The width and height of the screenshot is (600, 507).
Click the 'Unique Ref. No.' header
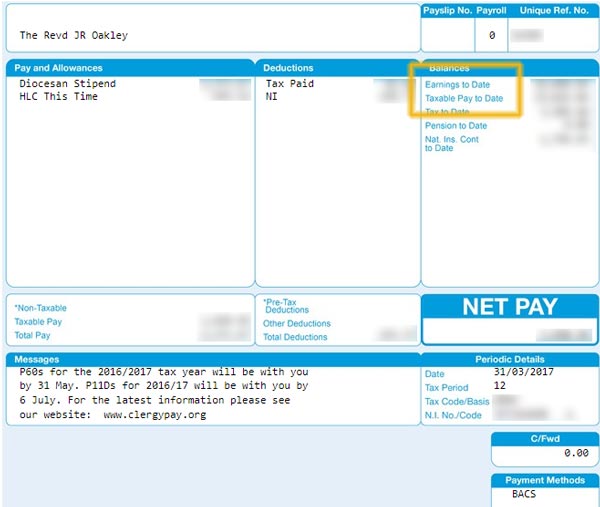(554, 11)
